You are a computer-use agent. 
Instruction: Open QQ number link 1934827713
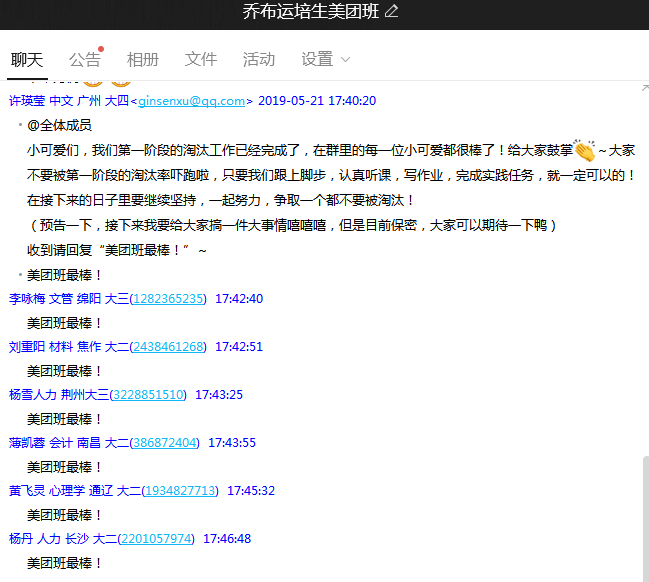[x=180, y=491]
